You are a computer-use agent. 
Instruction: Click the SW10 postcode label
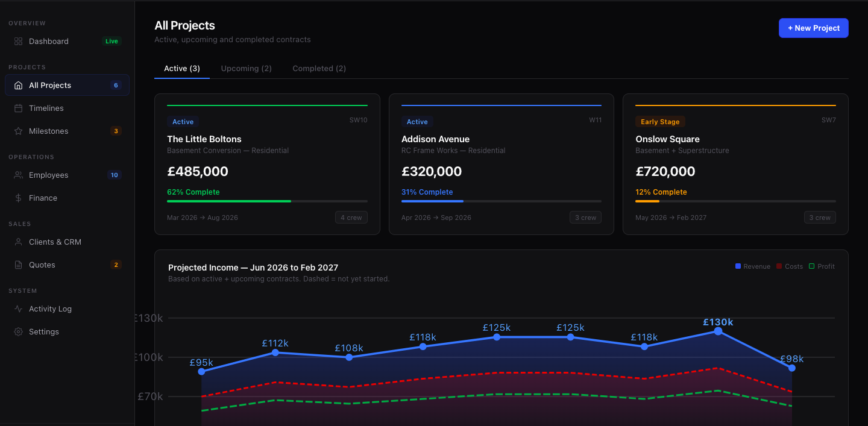pyautogui.click(x=358, y=120)
